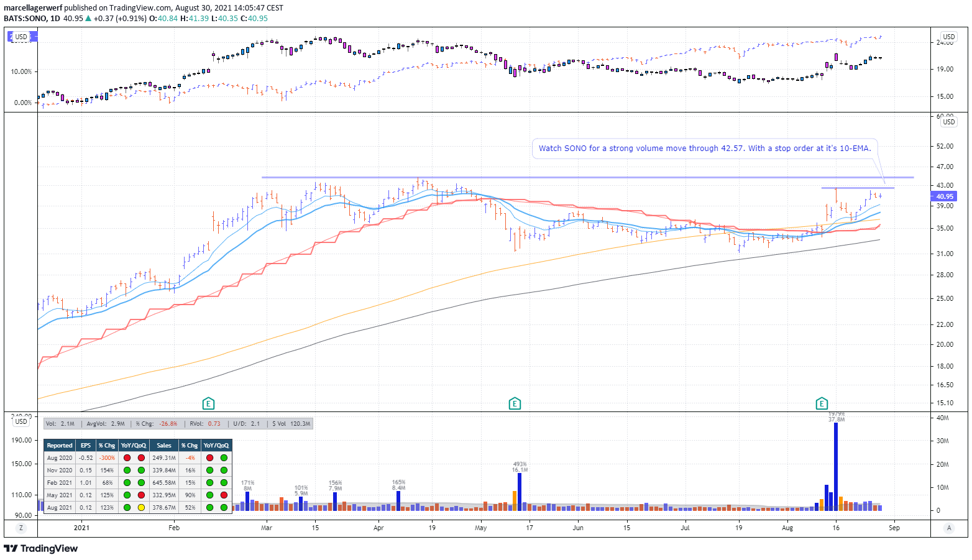
Task: Click the 47.00 price axis label
Action: [945, 167]
